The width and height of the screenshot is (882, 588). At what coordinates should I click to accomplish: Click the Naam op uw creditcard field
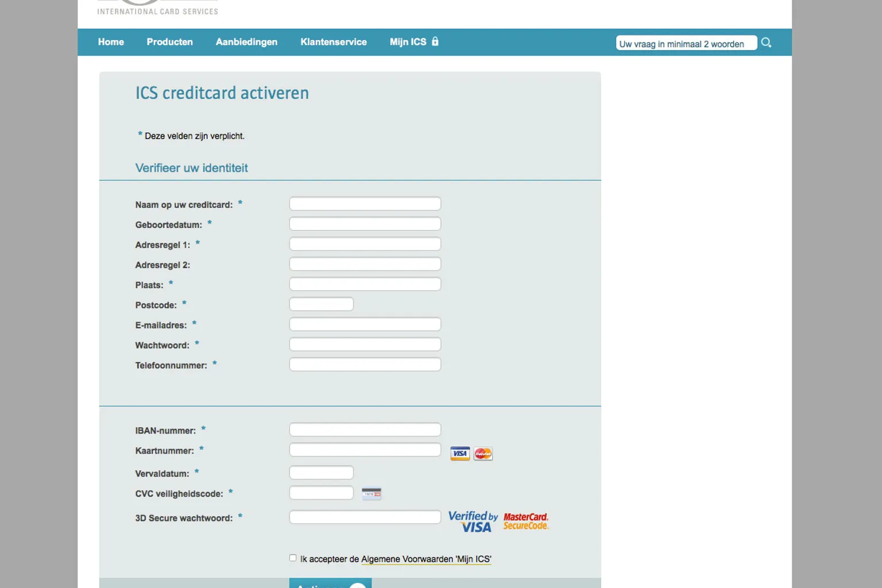[x=365, y=204]
